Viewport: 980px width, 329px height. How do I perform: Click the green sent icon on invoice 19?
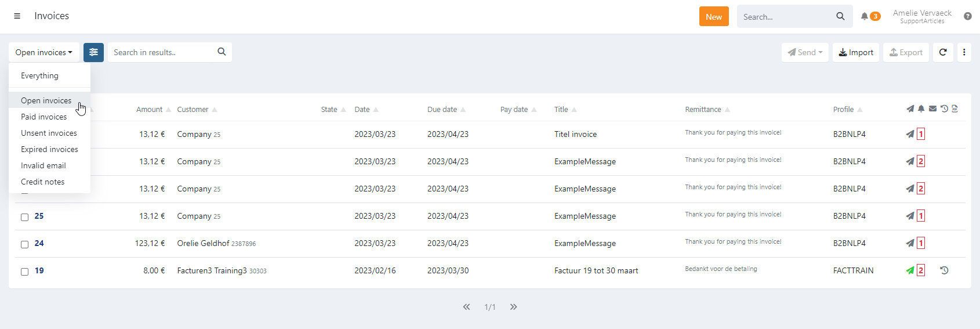tap(910, 270)
